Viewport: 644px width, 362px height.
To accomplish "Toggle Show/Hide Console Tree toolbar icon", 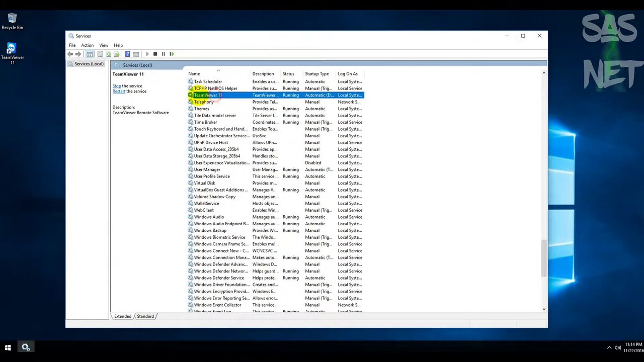I will [90, 54].
